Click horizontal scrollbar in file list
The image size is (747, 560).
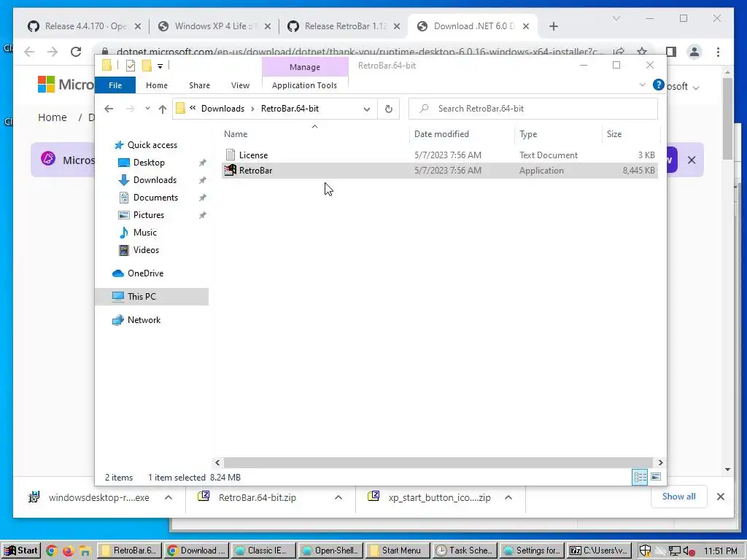click(x=438, y=462)
